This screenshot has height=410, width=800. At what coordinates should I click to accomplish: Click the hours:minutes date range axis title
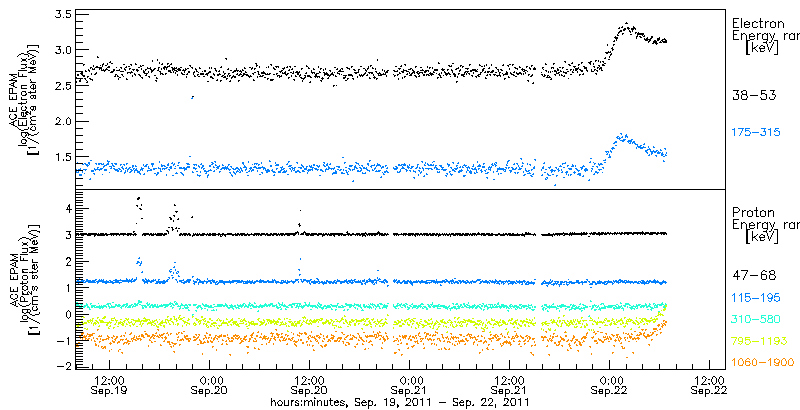[399, 402]
